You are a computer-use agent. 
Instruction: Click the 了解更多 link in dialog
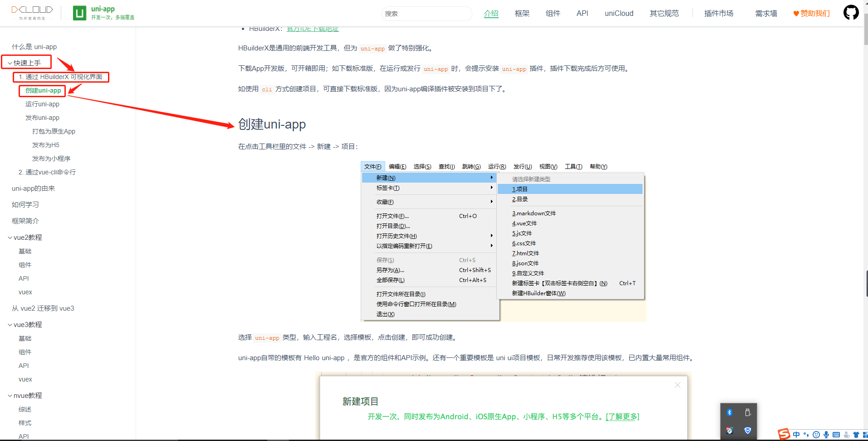(x=623, y=416)
